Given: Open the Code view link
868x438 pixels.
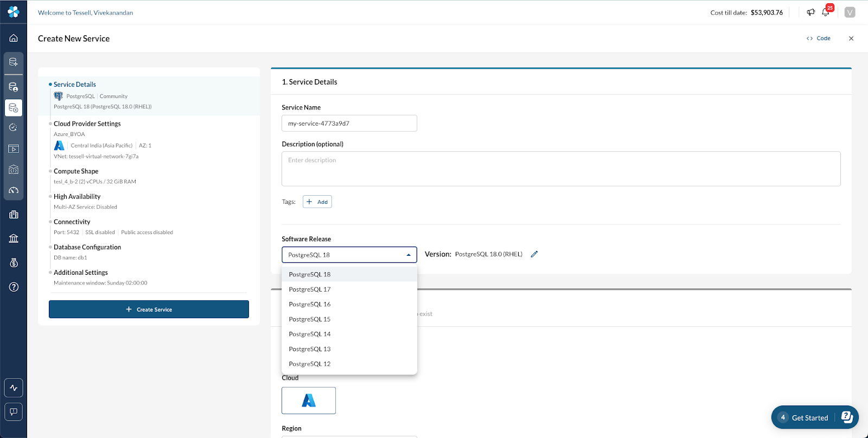Looking at the screenshot, I should pos(818,38).
